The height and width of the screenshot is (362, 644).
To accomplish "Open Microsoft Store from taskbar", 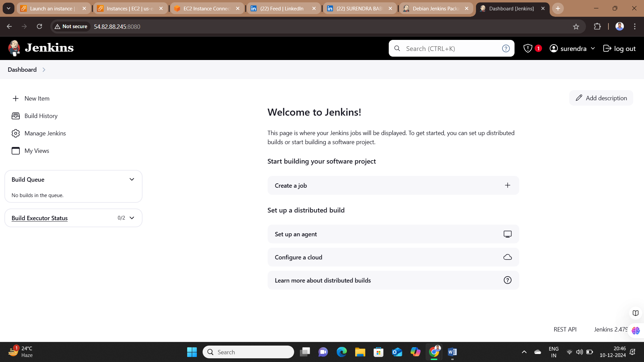I will 378,352.
